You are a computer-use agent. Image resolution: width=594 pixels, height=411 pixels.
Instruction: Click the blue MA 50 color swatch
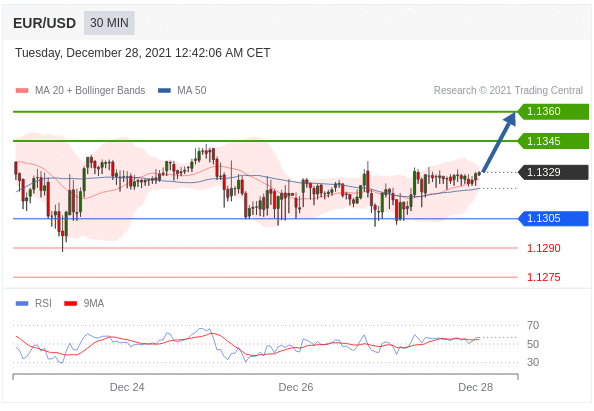pyautogui.click(x=164, y=91)
